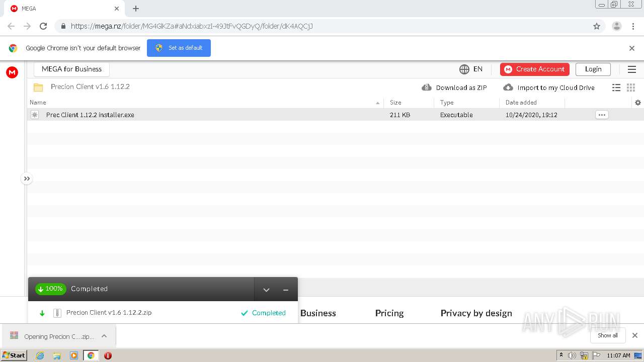Click the volume icon in system tray
The height and width of the screenshot is (362, 644).
572,355
